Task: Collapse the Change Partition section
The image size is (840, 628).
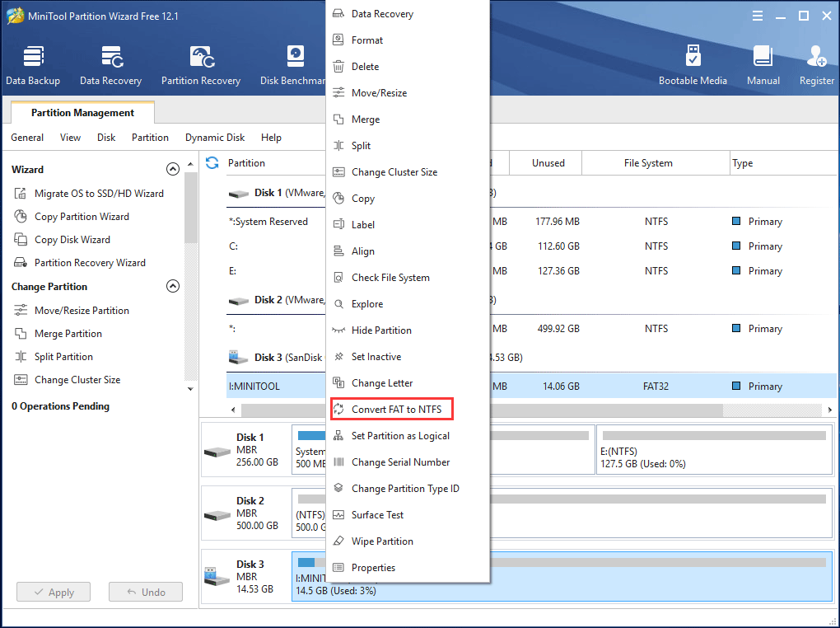Action: 172,286
